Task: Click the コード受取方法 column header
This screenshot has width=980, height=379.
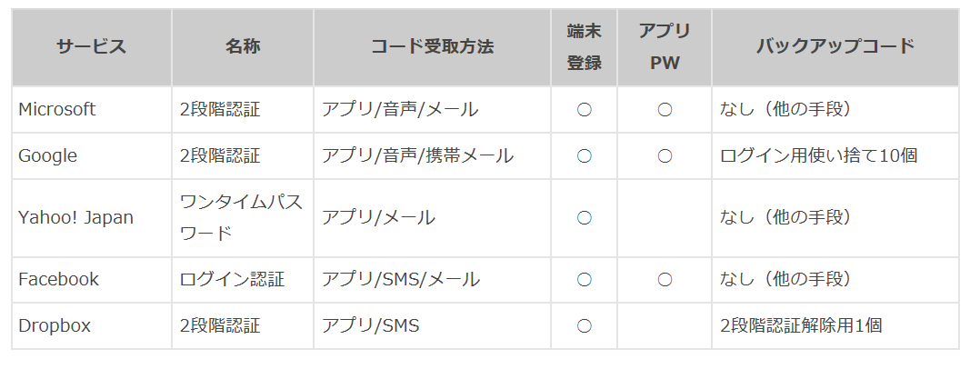Action: (432, 47)
